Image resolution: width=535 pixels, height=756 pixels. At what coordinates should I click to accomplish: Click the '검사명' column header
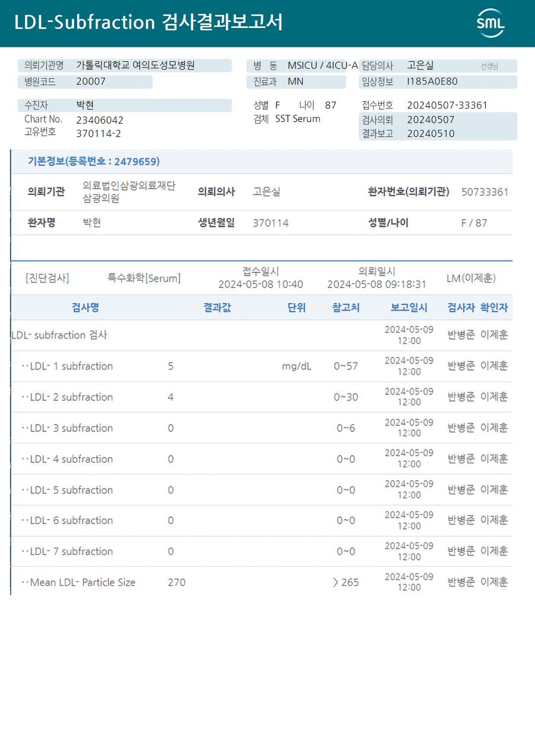pyautogui.click(x=85, y=308)
